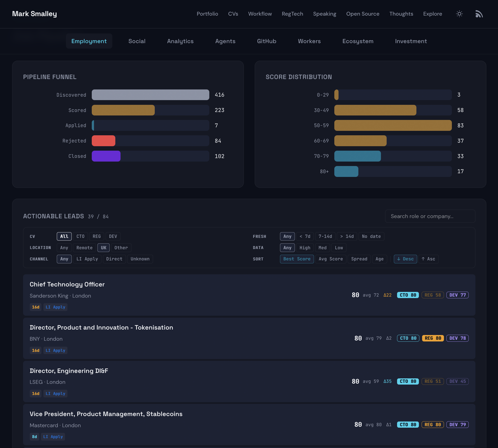498x448 pixels.
Task: Set location filter to Any
Action: point(64,248)
